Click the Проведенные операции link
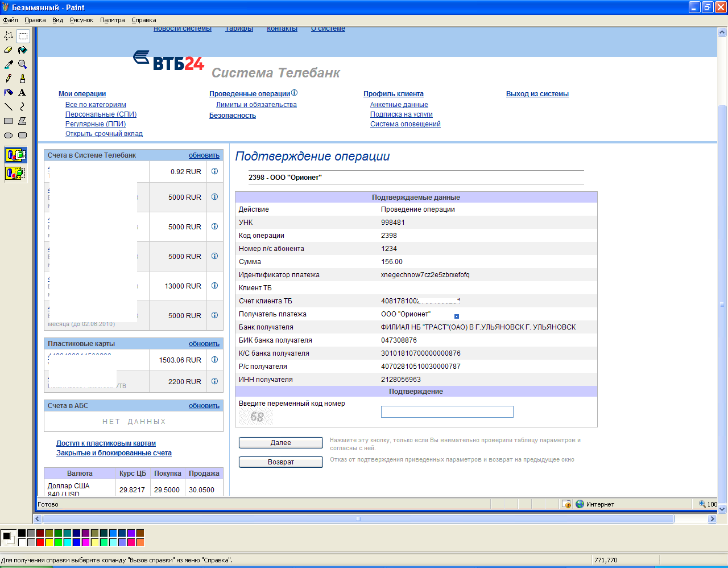The height and width of the screenshot is (568, 728). click(250, 94)
